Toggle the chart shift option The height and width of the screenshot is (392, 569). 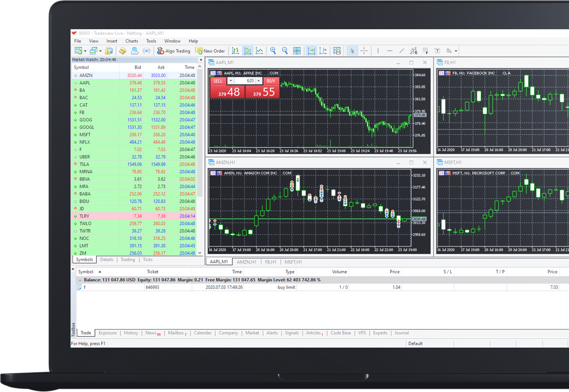[x=323, y=51]
